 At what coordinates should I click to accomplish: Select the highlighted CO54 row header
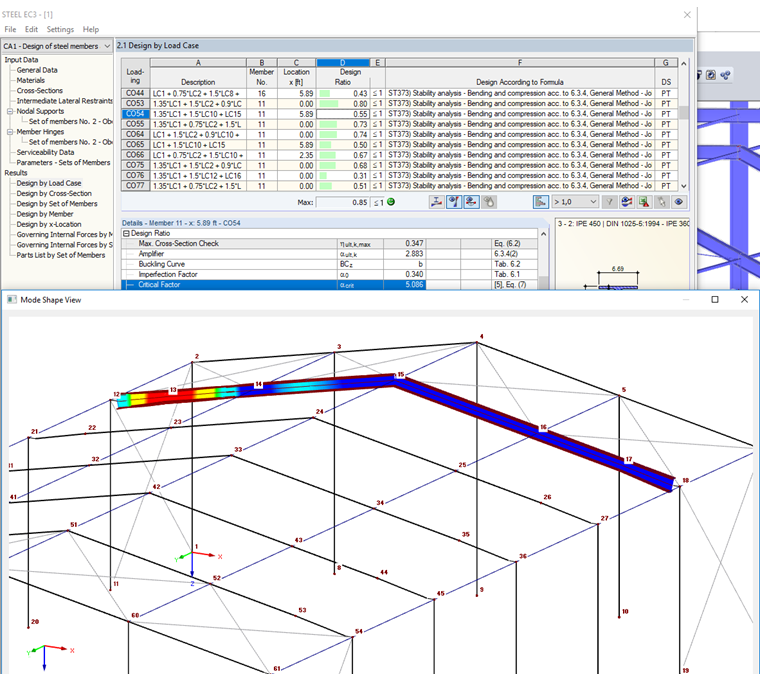point(135,114)
